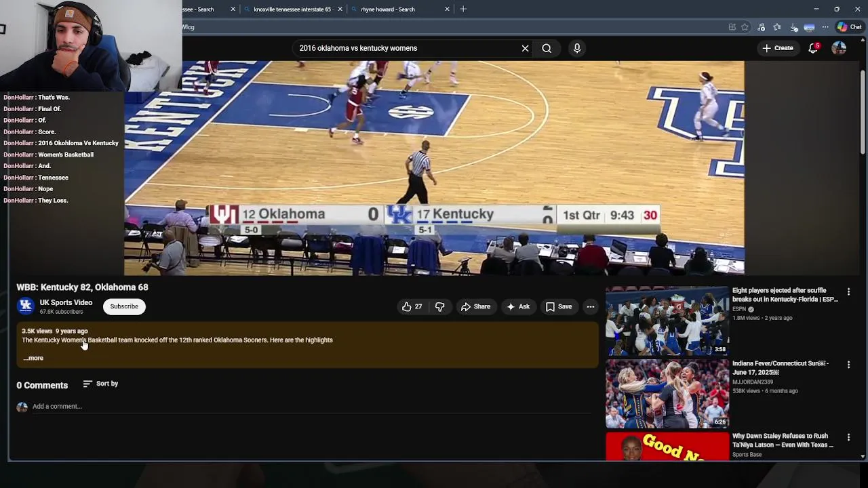Viewport: 868px width, 488px height.
Task: Clear the YouTube search box text
Action: coord(525,48)
